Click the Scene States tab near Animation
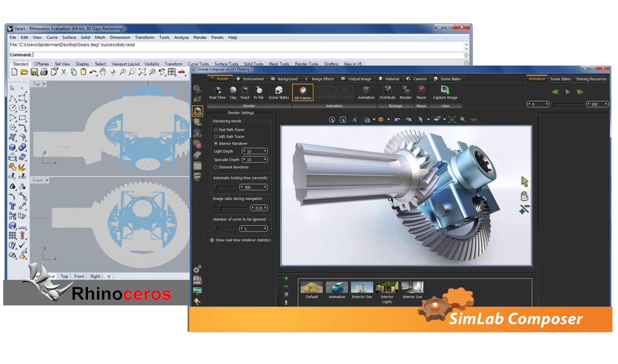This screenshot has height=364, width=618. coord(561,79)
